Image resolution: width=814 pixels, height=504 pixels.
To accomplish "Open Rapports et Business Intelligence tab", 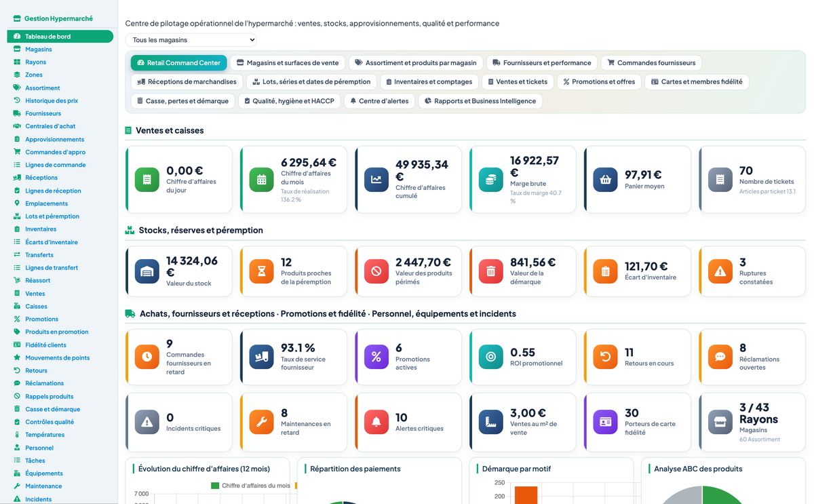I will click(x=480, y=101).
